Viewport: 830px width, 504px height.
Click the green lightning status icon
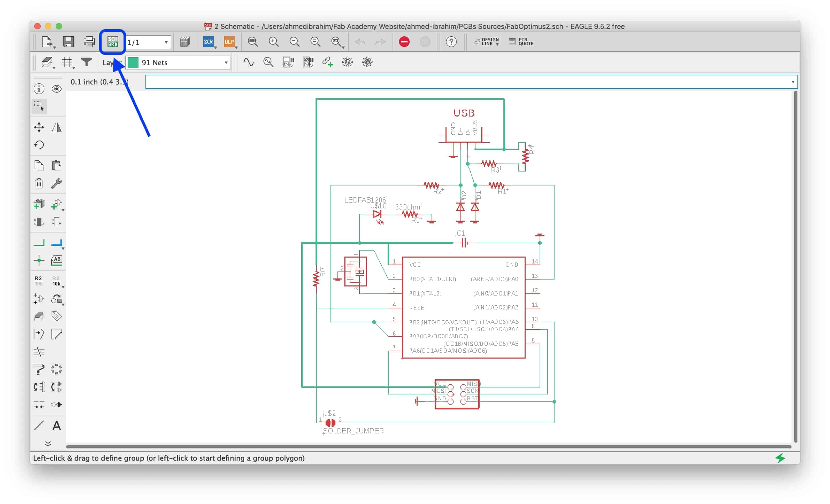tap(780, 458)
